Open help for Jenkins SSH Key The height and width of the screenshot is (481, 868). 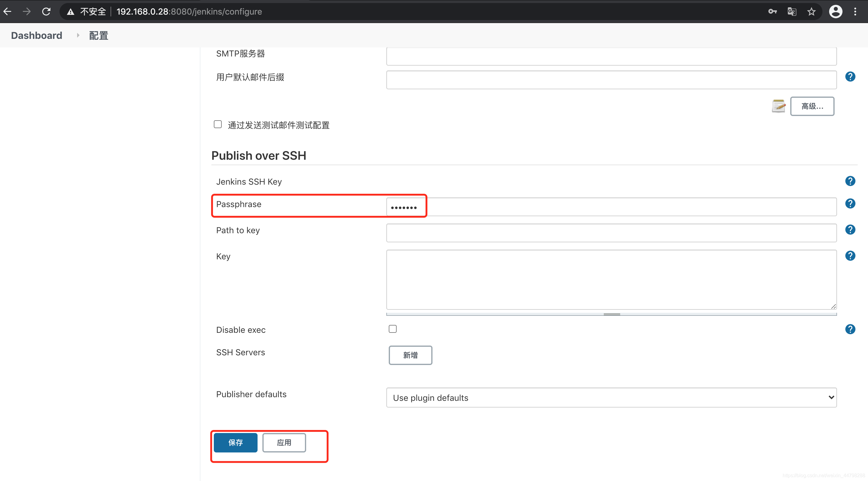(x=850, y=181)
